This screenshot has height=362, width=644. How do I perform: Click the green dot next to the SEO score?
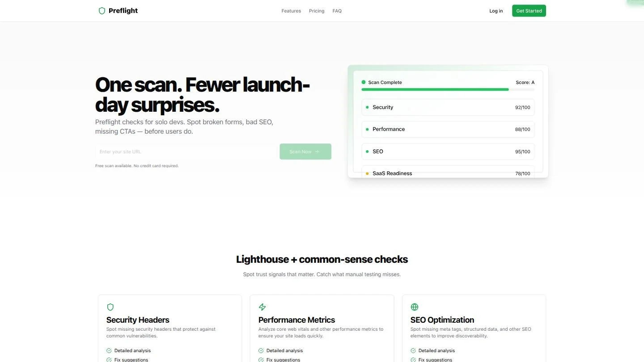pyautogui.click(x=367, y=152)
